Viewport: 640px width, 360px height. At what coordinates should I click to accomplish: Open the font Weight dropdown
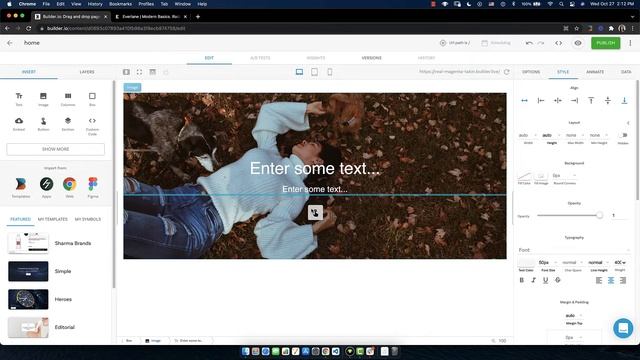coord(620,262)
